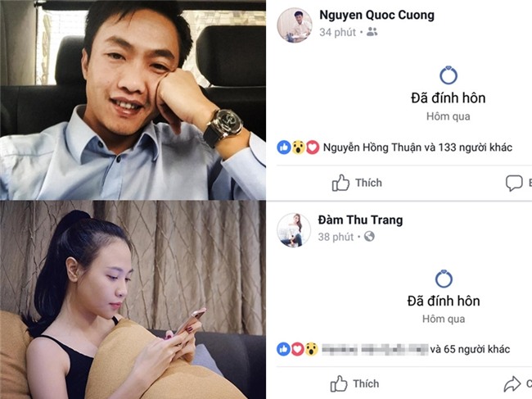This screenshot has width=532, height=399.
Task: Open comment icon on Cuong's post
Action: (x=514, y=183)
